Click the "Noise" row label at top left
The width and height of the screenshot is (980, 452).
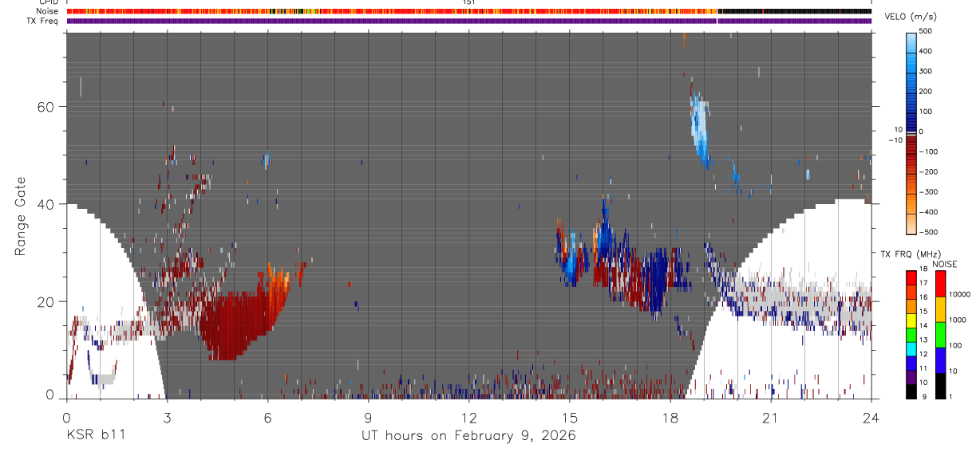pyautogui.click(x=48, y=11)
